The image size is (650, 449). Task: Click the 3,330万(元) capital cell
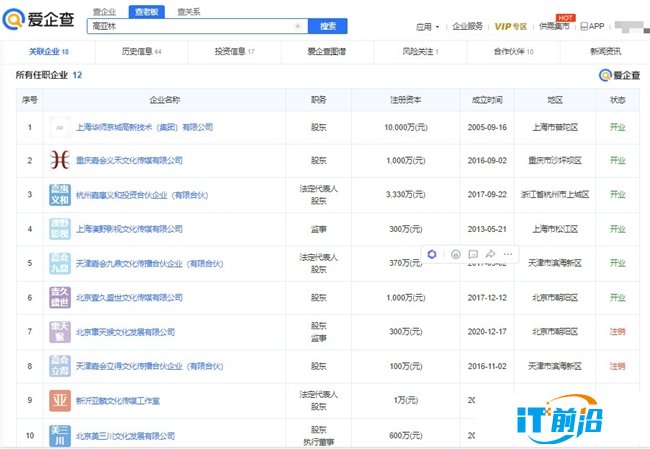pyautogui.click(x=405, y=194)
